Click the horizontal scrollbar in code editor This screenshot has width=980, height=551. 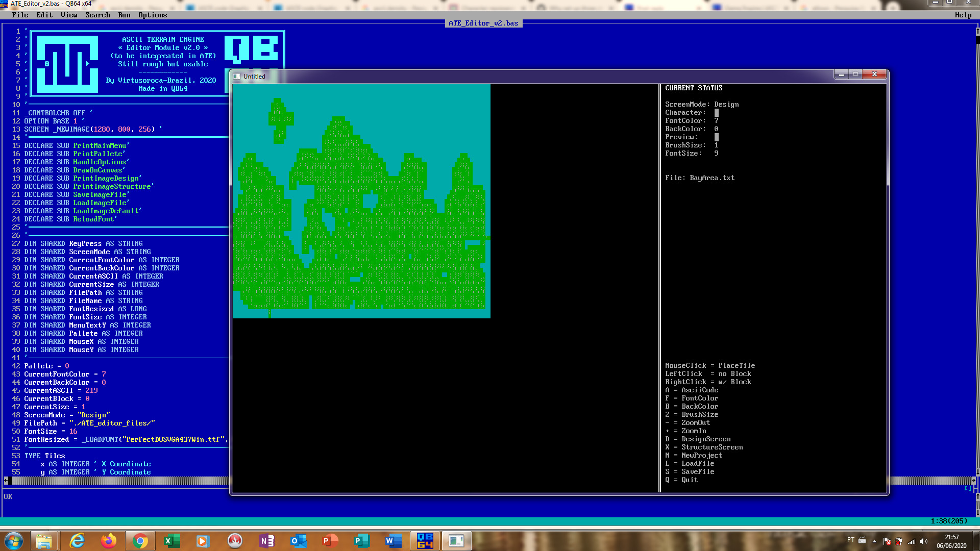[117, 480]
